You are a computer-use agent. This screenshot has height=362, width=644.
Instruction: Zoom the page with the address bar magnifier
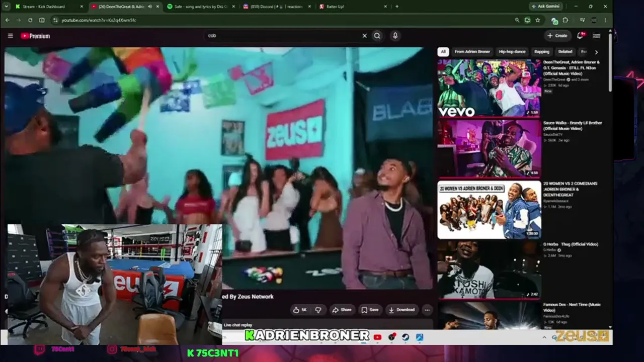coord(517,20)
